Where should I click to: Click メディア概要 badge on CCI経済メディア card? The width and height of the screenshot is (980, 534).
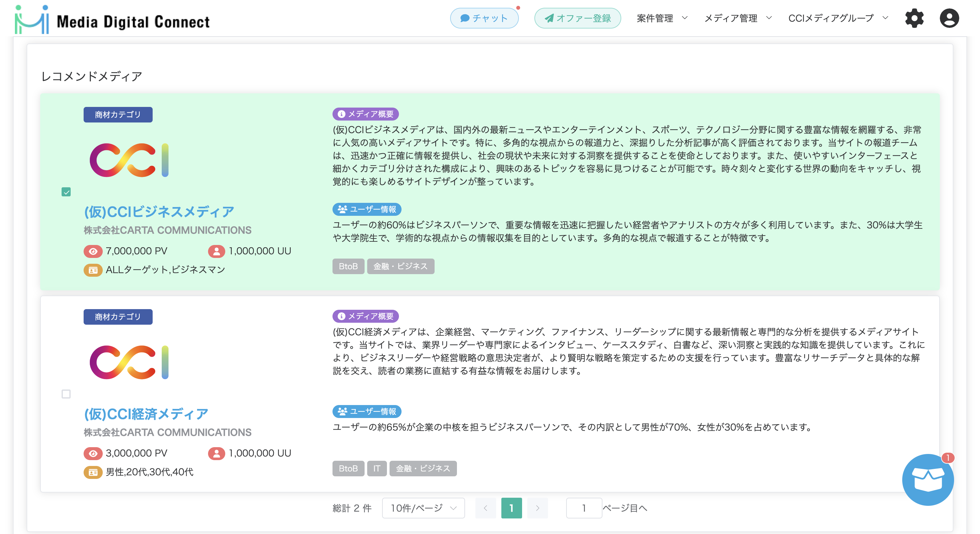coord(366,316)
